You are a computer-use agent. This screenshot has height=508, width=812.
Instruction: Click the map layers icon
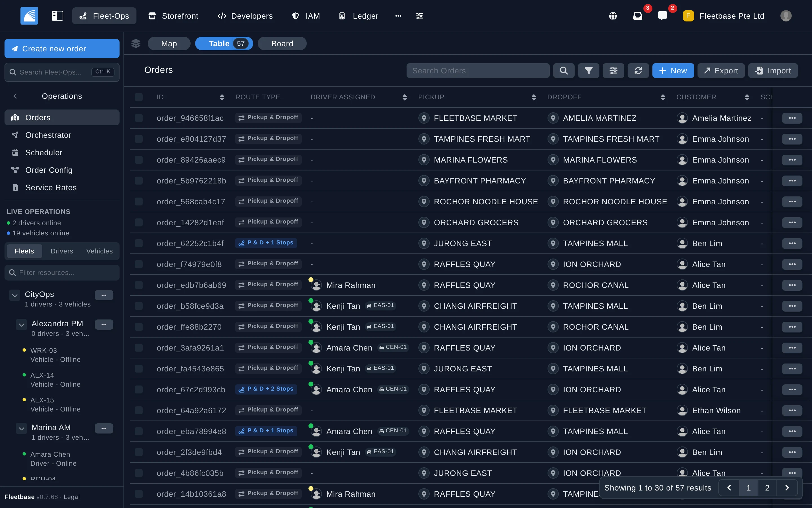click(x=136, y=43)
